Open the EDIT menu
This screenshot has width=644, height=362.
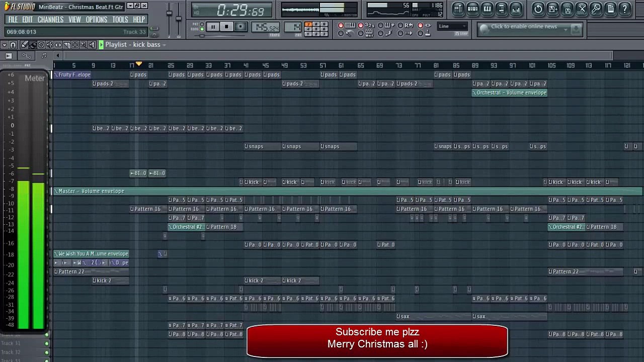[28, 20]
